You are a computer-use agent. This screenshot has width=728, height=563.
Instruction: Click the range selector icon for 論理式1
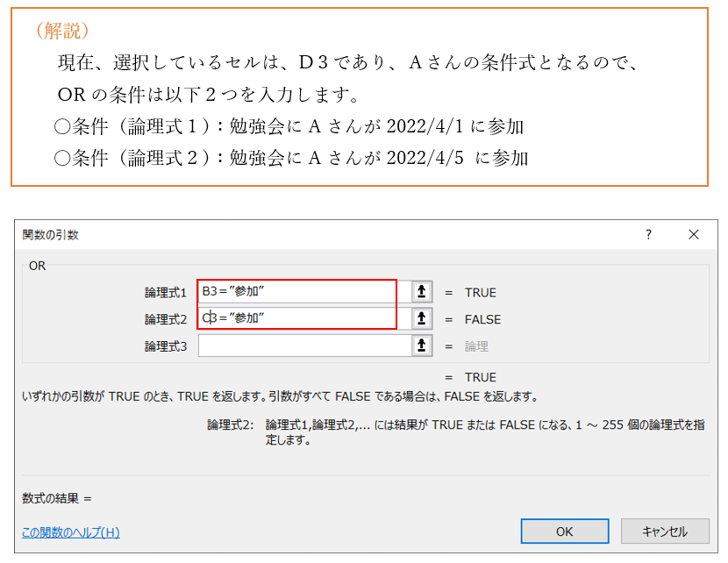coord(423,292)
